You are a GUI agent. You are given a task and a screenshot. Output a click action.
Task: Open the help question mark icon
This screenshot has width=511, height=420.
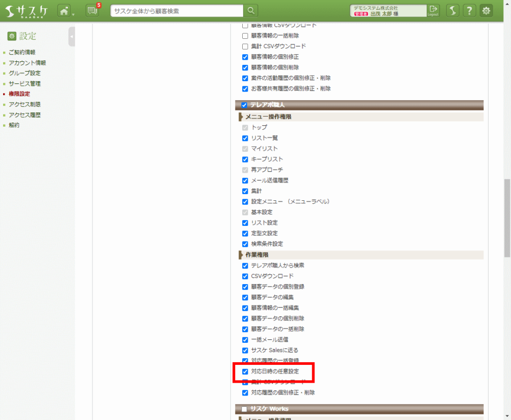click(x=469, y=11)
